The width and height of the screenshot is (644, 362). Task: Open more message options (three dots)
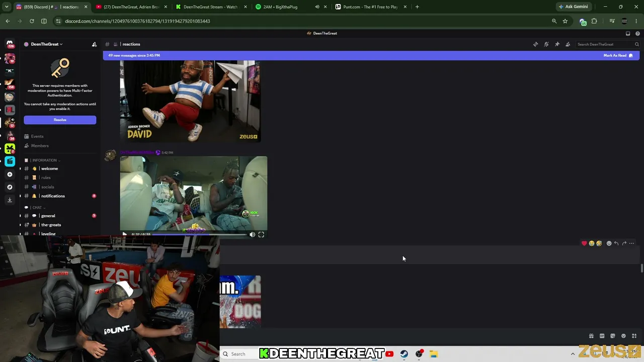click(x=631, y=243)
